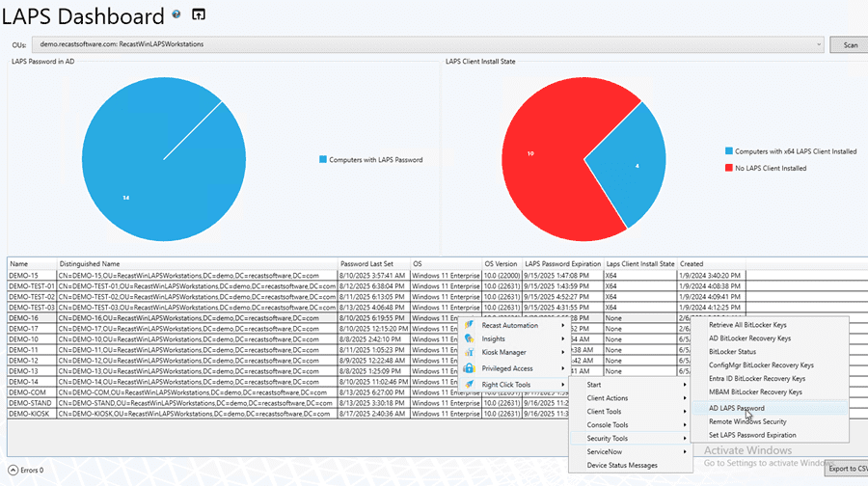Viewport: 868px width, 486px height.
Task: Click the Privileged Access padlock icon
Action: coord(469,368)
